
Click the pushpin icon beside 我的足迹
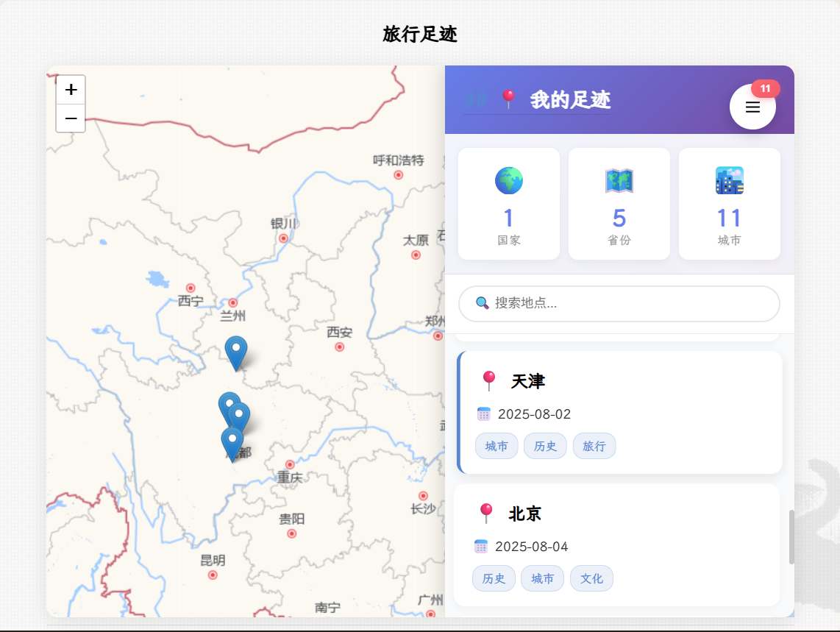(508, 99)
